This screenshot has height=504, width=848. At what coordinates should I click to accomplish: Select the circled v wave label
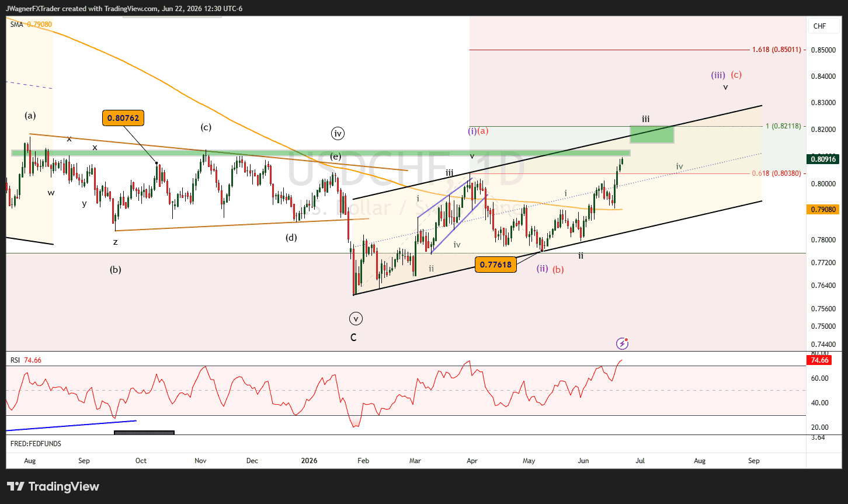[x=356, y=319]
